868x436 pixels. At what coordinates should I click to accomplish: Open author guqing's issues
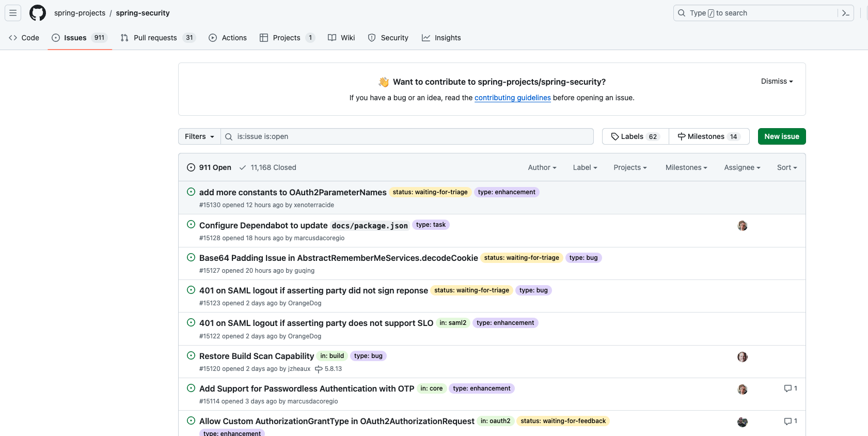click(304, 271)
